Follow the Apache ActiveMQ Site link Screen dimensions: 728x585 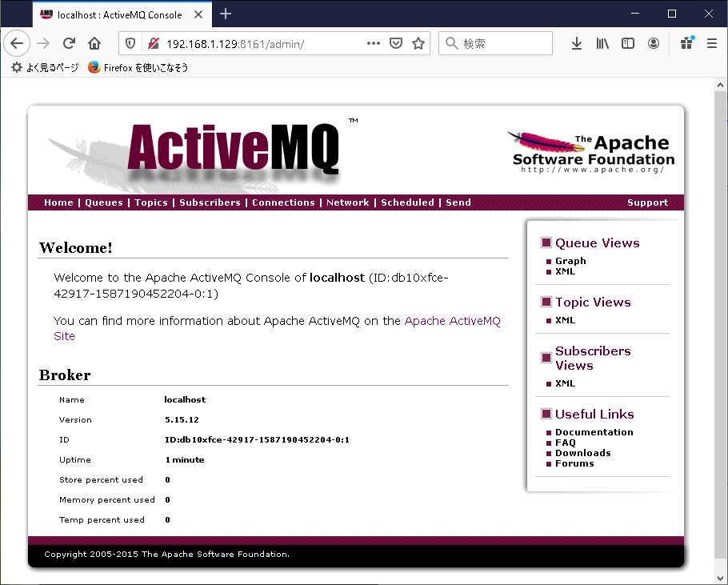click(277, 328)
